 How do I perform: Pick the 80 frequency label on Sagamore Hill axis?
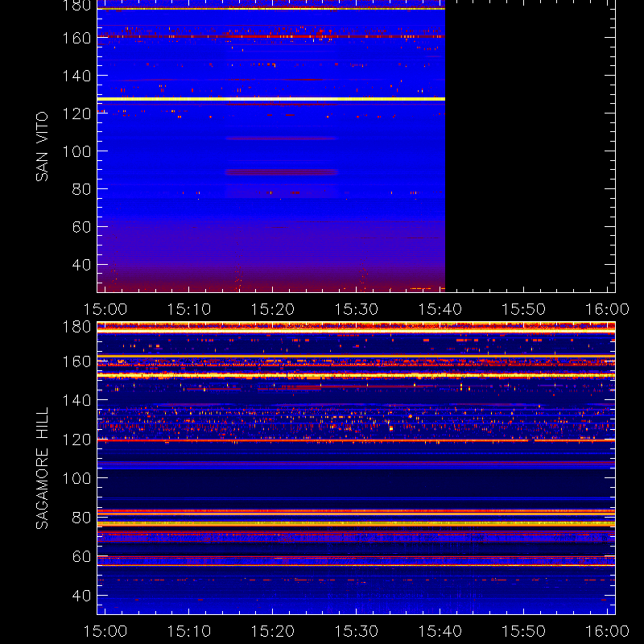[81, 518]
